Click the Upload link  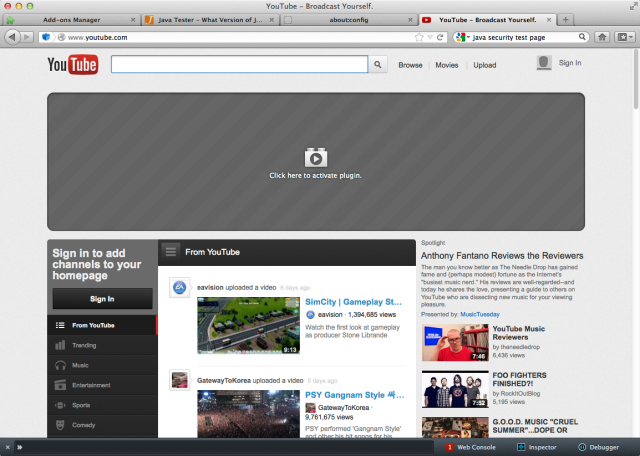point(484,65)
